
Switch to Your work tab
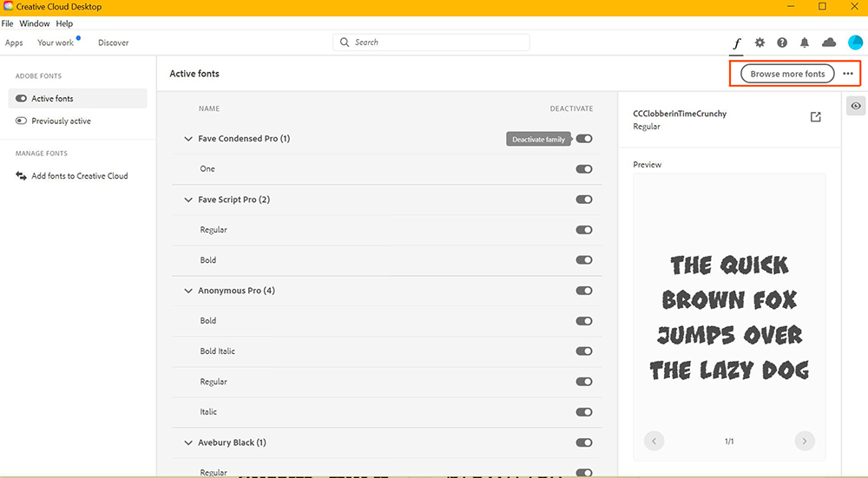point(56,43)
